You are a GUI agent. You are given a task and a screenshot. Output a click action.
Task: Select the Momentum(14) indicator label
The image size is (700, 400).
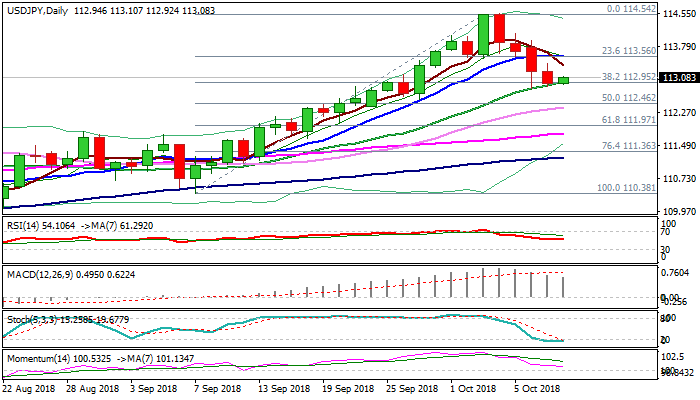point(34,356)
